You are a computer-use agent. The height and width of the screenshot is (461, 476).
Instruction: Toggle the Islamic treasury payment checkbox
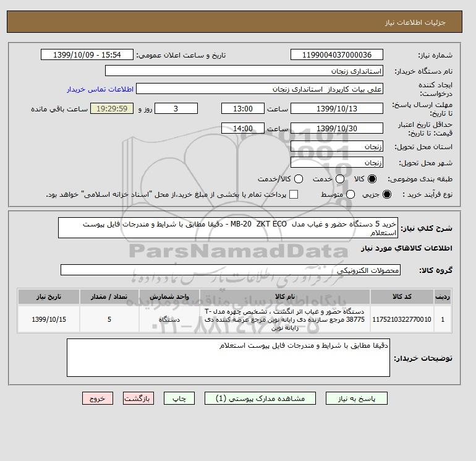(294, 194)
